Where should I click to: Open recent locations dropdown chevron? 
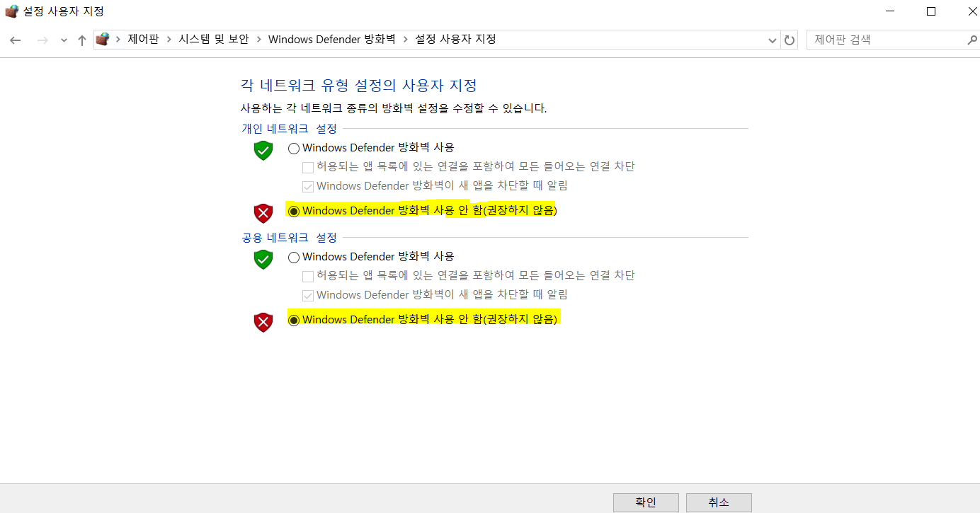[64, 40]
